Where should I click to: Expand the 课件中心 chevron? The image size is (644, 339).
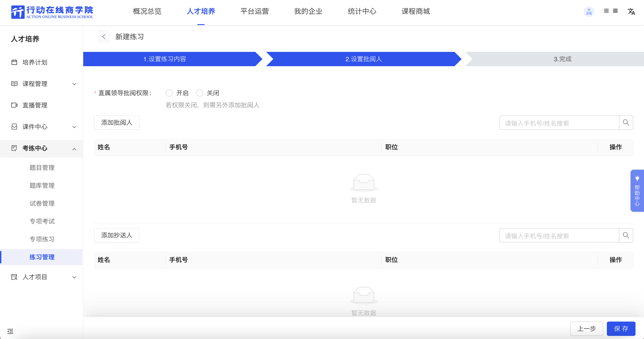click(74, 127)
